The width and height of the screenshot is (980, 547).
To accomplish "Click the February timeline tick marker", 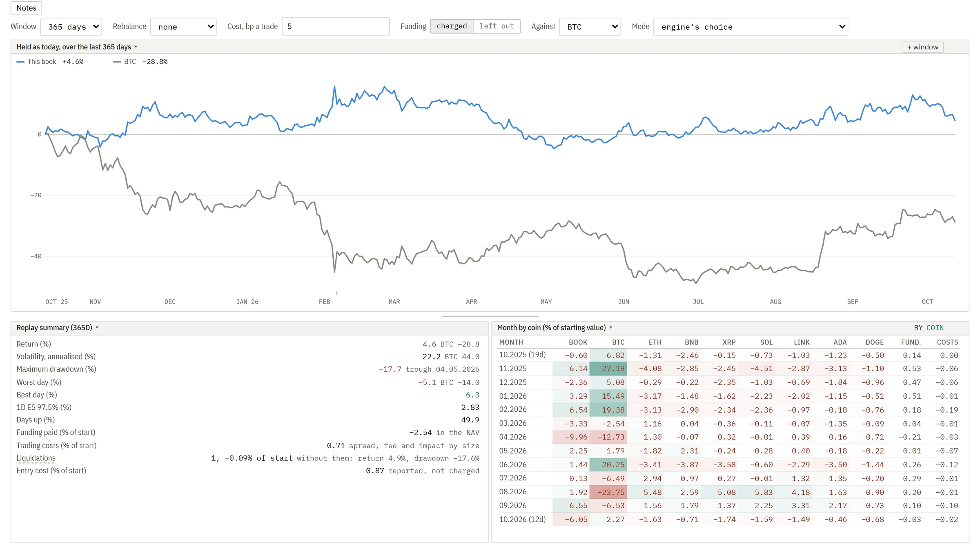I will click(x=337, y=293).
